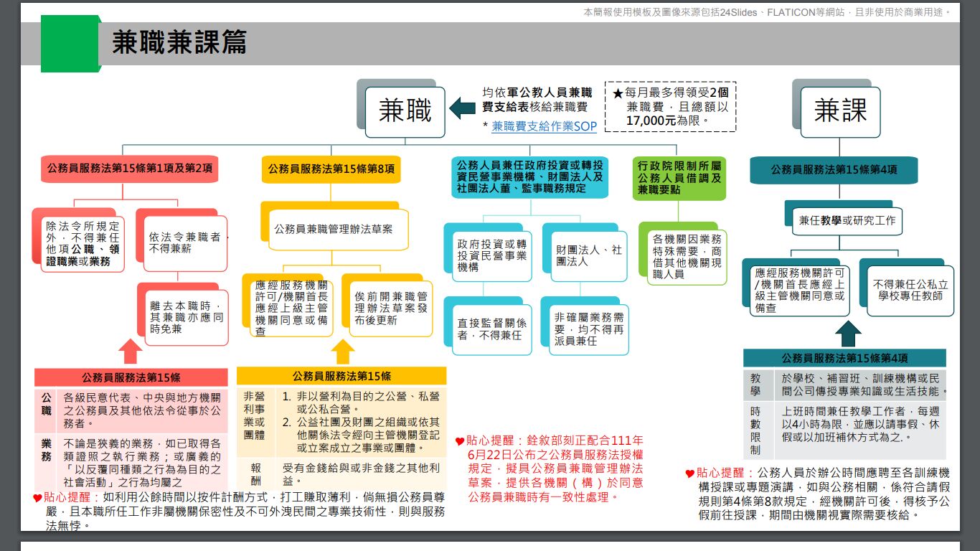Image resolution: width=980 pixels, height=551 pixels.
Task: Click the yellow upward arrow icon
Action: [x=343, y=352]
